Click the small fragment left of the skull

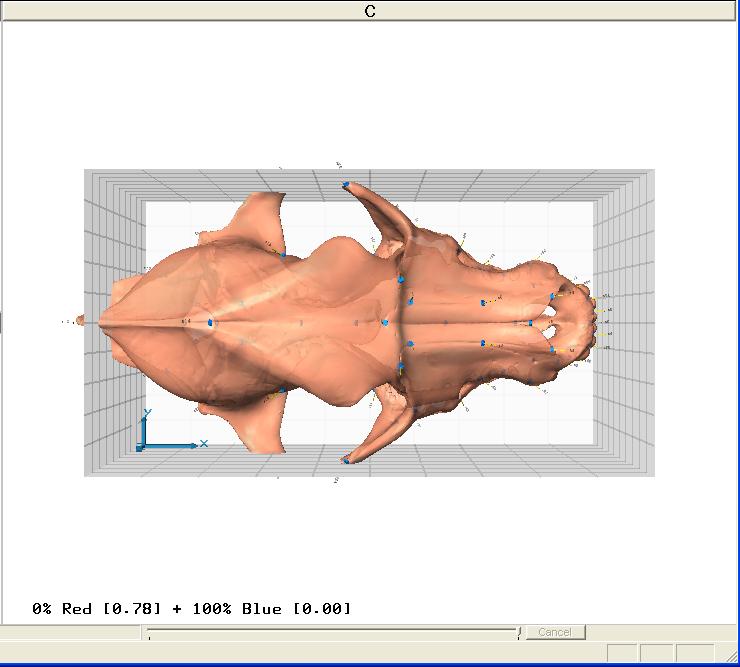(x=80, y=321)
